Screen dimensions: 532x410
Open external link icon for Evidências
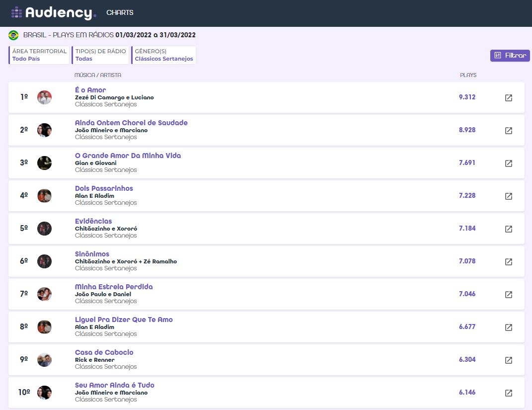pyautogui.click(x=508, y=229)
